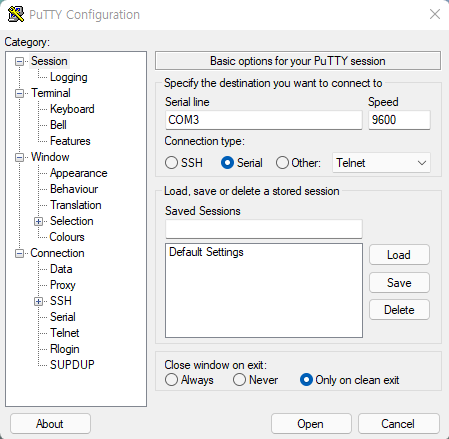Select the SSH connection type radio button

click(x=171, y=163)
